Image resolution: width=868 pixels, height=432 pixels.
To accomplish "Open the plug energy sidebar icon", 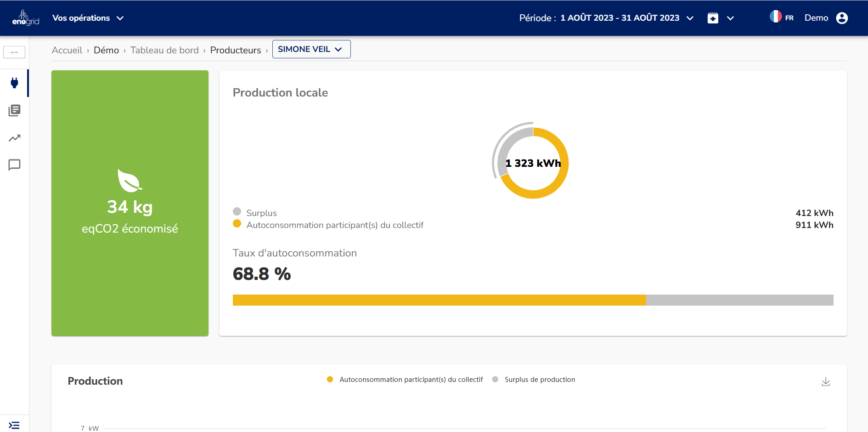I will [14, 83].
